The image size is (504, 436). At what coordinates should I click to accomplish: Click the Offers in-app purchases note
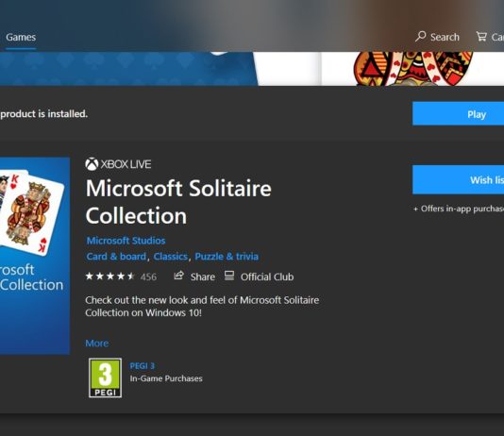click(459, 209)
